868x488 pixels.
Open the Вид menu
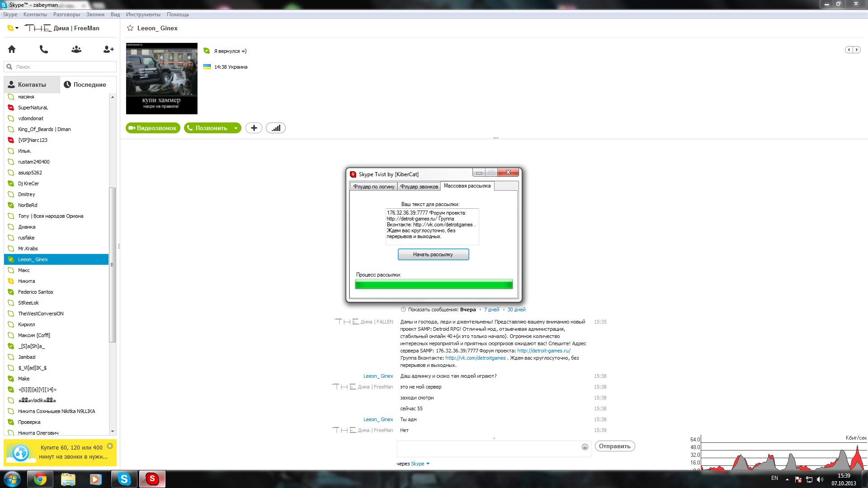(x=115, y=14)
